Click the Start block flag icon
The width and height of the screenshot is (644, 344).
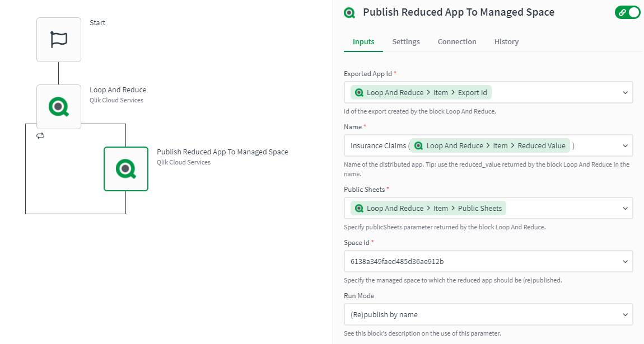coord(59,39)
